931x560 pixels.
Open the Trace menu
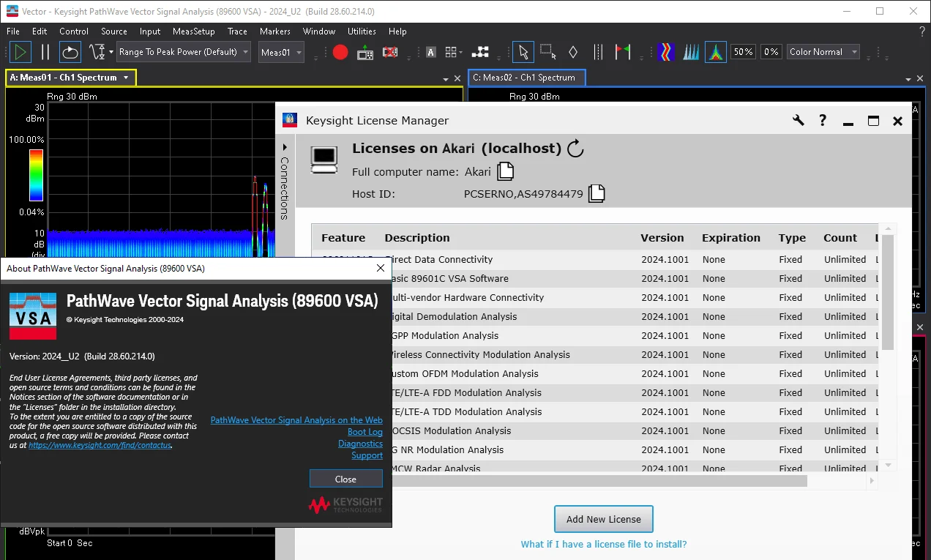click(237, 31)
